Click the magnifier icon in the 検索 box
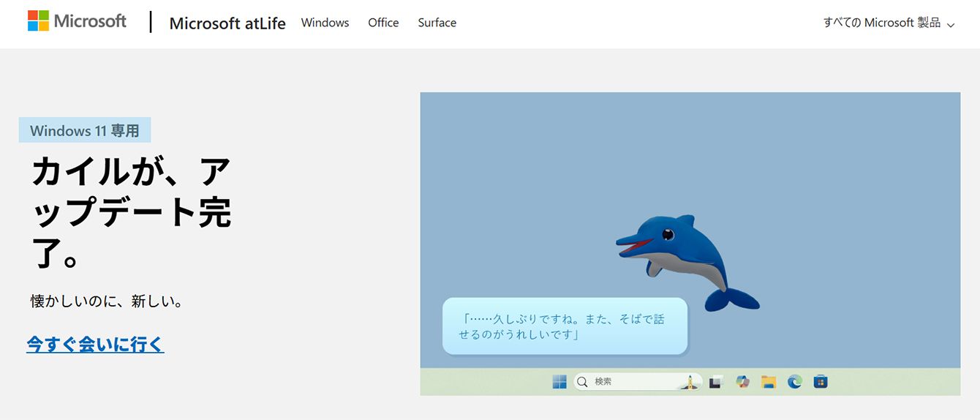The width and height of the screenshot is (980, 420). point(582,381)
